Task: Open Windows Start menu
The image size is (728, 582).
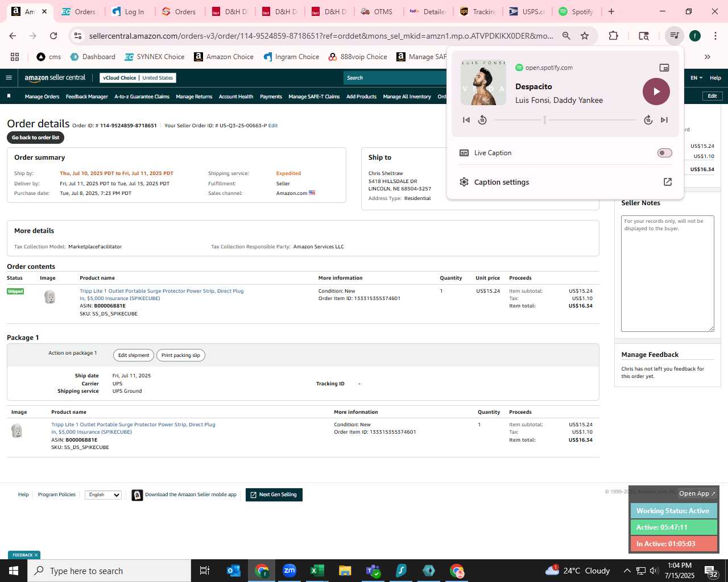Action: [14, 571]
